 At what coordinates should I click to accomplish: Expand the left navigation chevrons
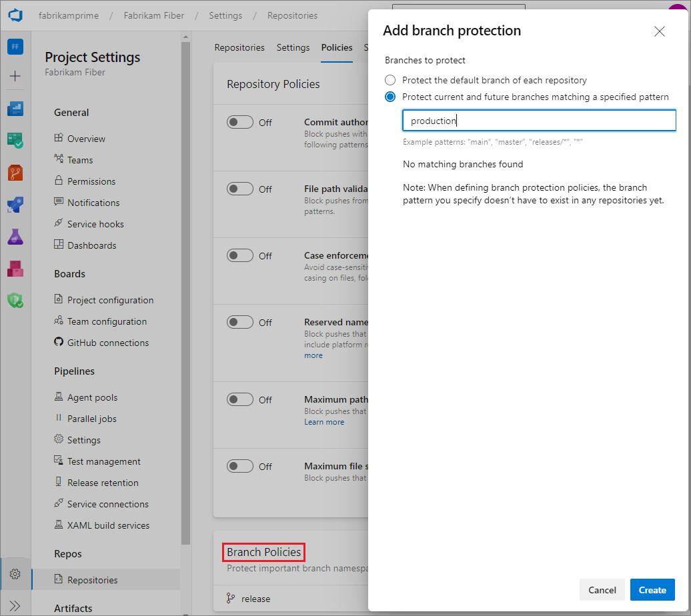15,605
